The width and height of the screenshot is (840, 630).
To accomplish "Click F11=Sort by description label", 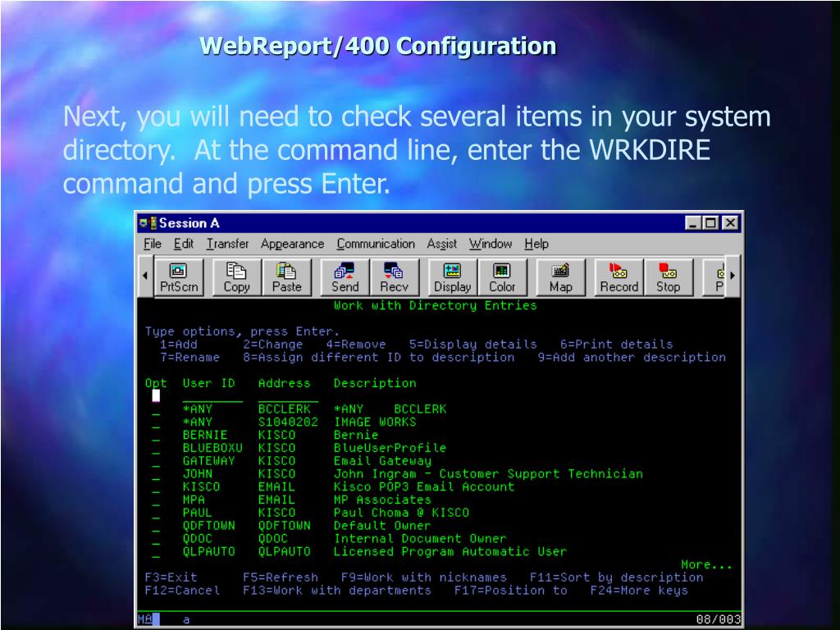I will pos(617,577).
